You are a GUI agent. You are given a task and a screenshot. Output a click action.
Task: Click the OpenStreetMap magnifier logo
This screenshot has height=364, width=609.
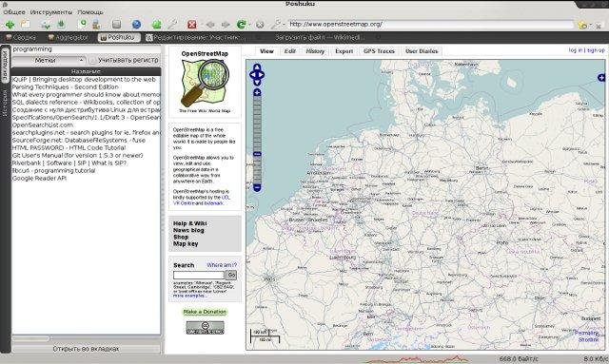coord(205,83)
